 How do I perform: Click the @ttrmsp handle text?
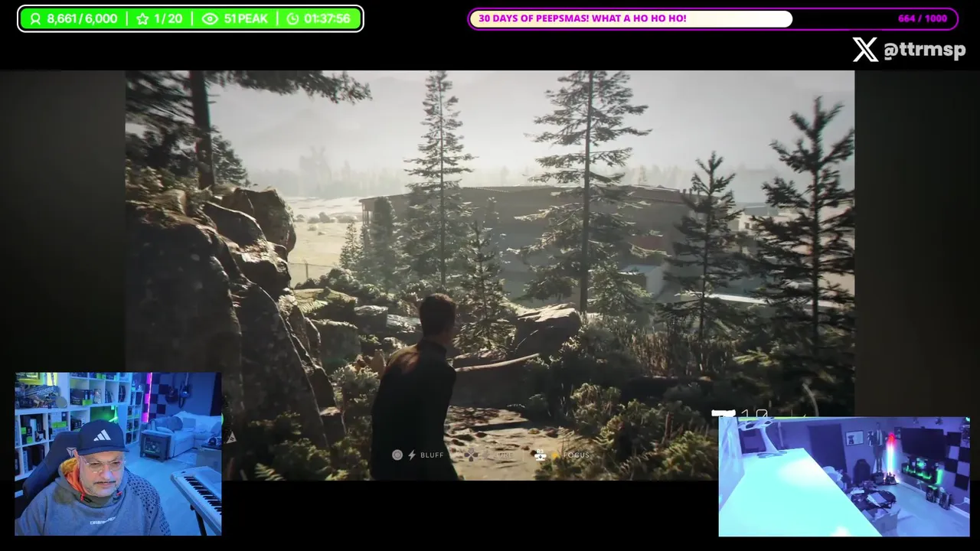coord(924,51)
